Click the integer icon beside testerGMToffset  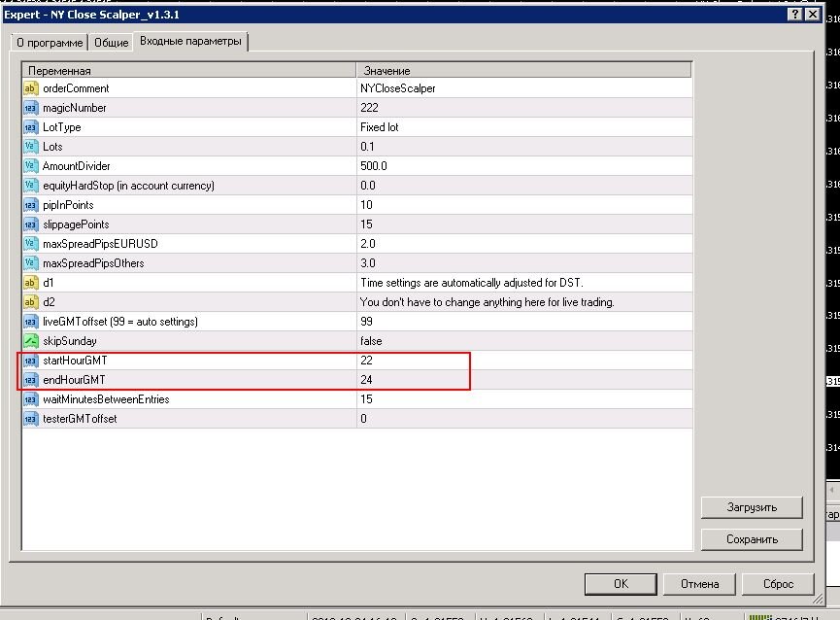click(x=30, y=419)
